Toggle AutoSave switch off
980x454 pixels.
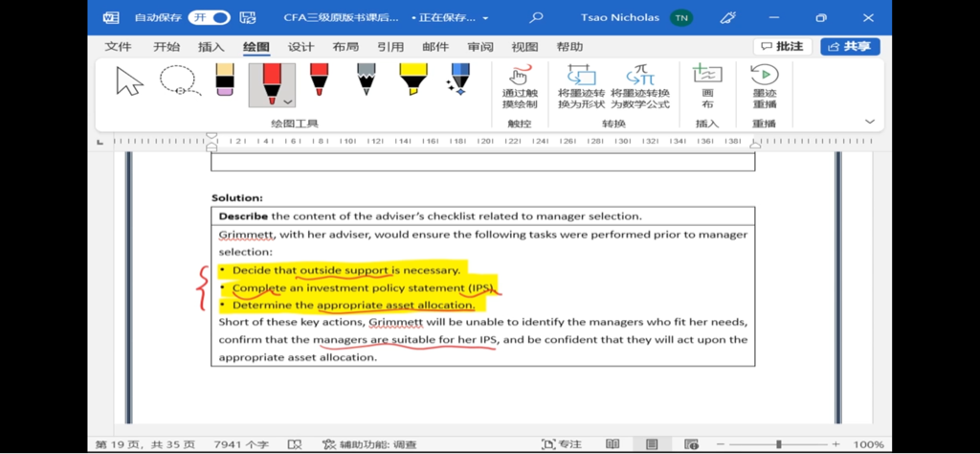[x=209, y=17]
